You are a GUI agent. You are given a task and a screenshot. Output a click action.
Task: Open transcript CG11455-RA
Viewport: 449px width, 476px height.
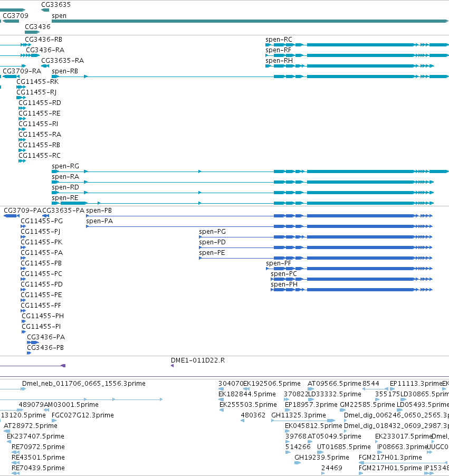tap(40, 134)
